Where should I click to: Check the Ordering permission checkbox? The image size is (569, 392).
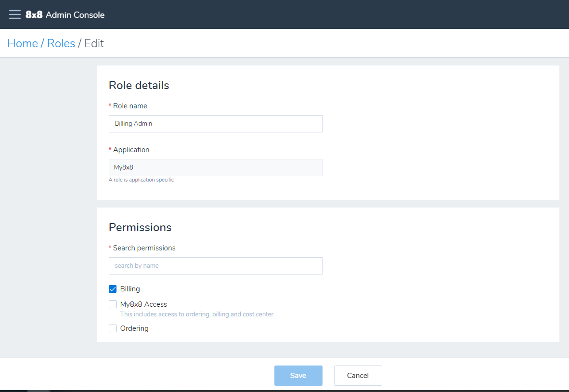click(x=113, y=328)
